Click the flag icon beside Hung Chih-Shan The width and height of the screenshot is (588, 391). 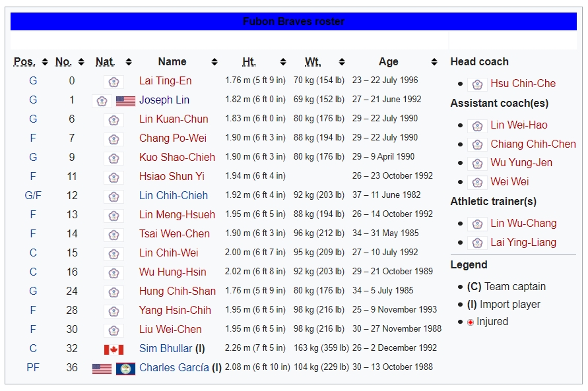114,291
